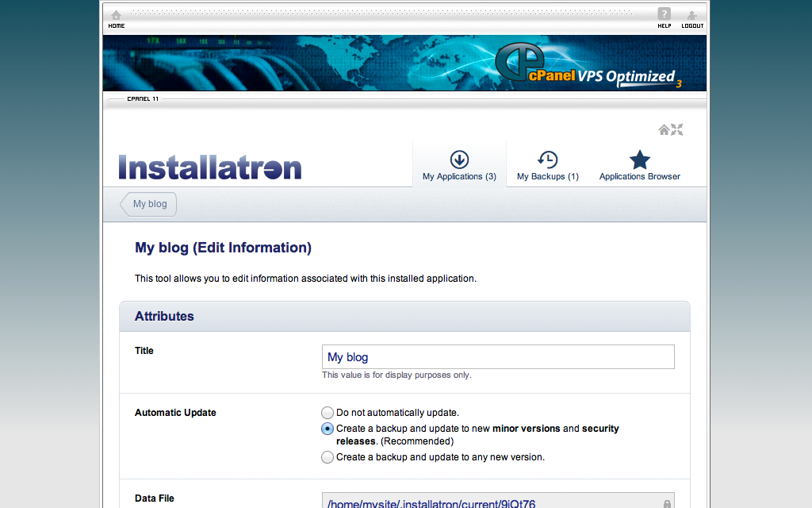Image resolution: width=812 pixels, height=508 pixels.
Task: Click the Logout user icon
Action: coord(691,15)
